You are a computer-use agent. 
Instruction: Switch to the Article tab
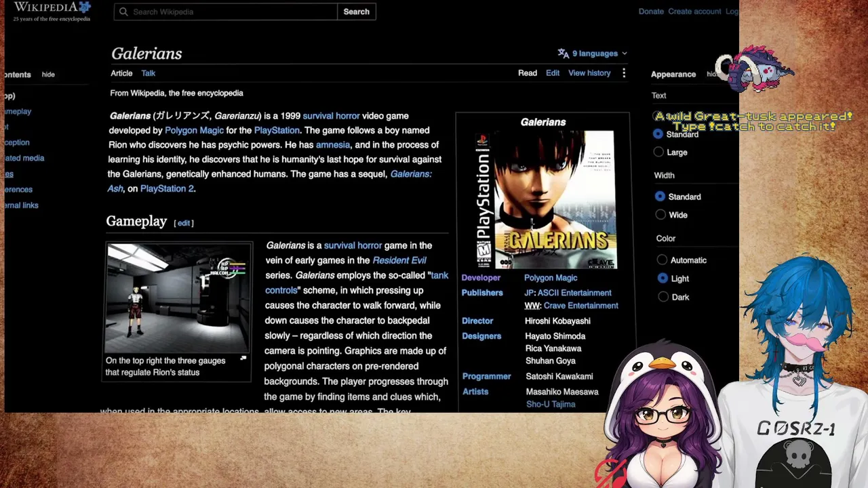[121, 73]
